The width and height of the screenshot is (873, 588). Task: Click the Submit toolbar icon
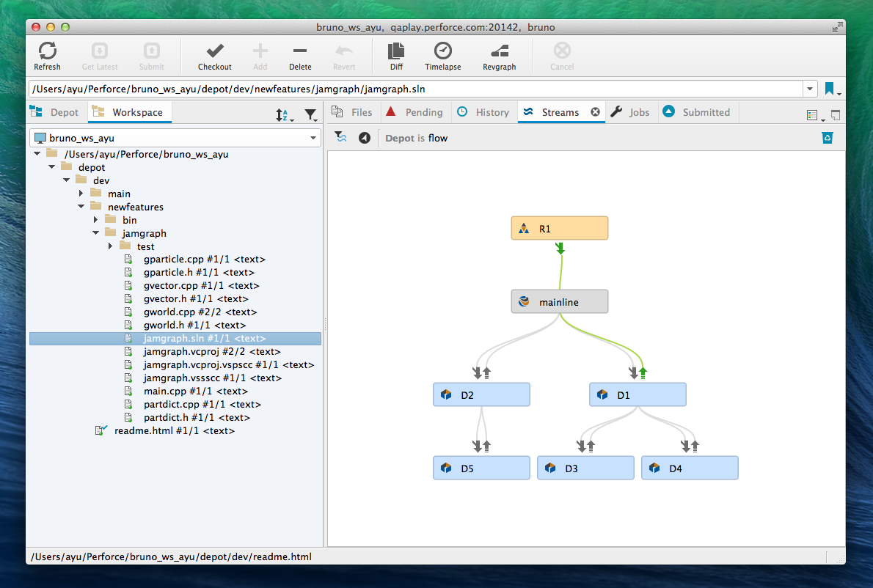pos(151,51)
